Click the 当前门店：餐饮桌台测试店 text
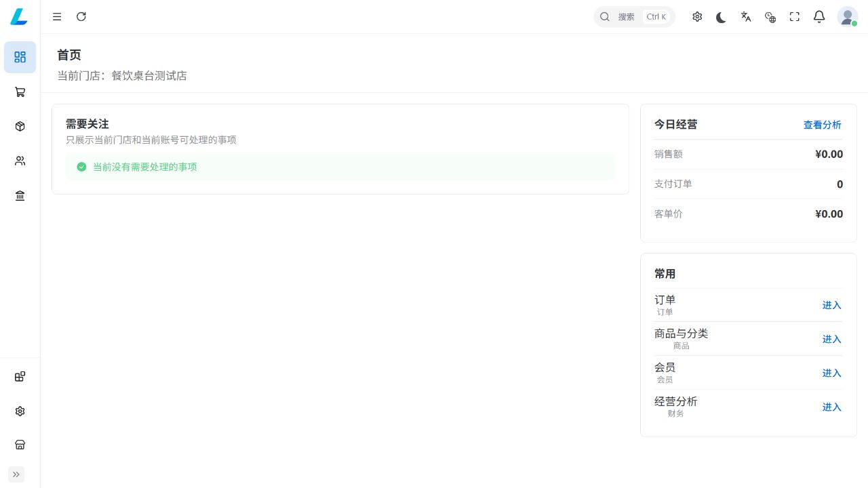 (122, 76)
